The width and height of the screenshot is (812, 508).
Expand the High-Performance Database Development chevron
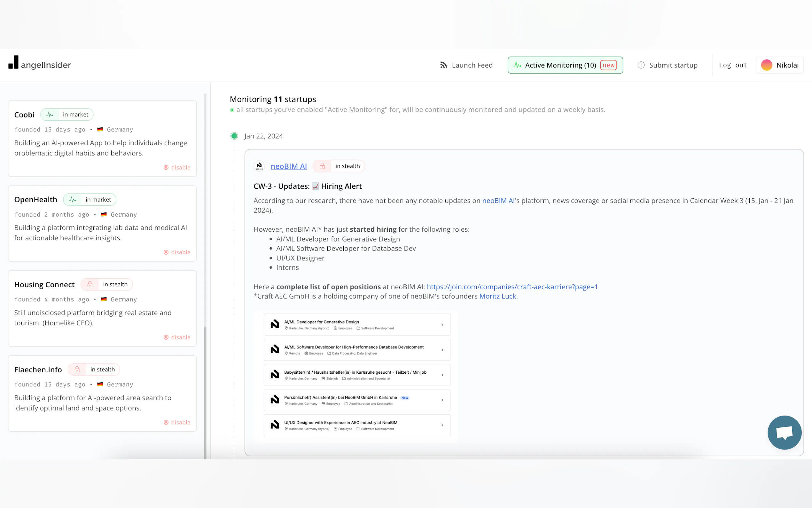click(x=442, y=350)
